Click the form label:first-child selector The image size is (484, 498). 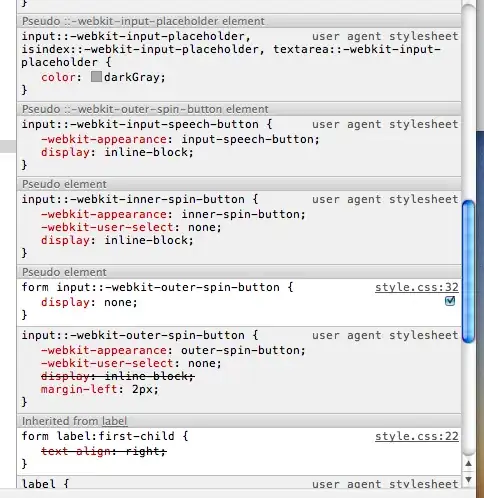click(x=98, y=436)
